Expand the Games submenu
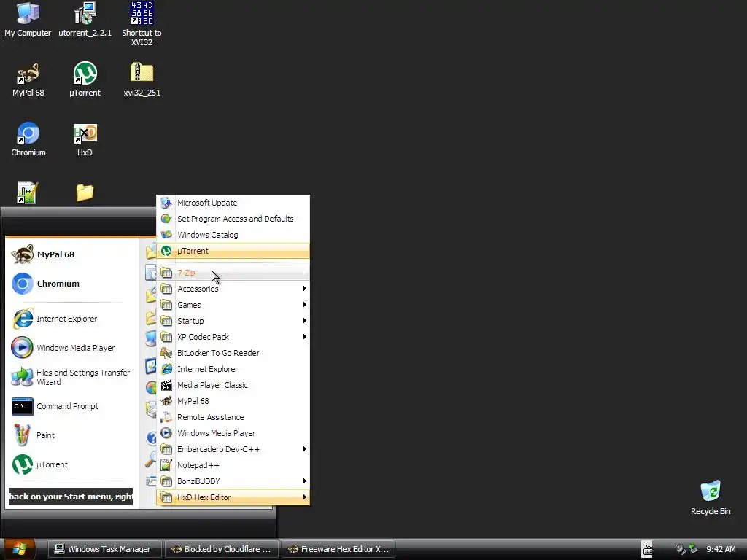This screenshot has height=560, width=747. point(233,305)
